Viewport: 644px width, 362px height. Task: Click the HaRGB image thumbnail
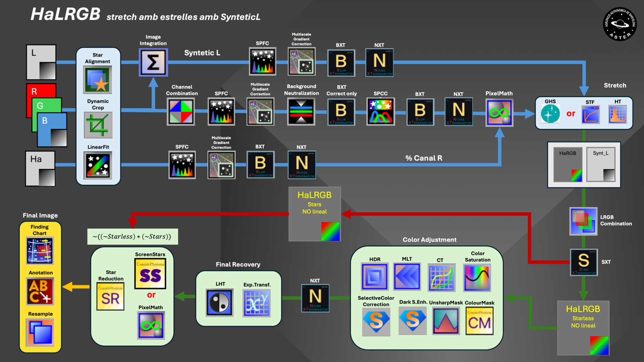click(x=568, y=164)
